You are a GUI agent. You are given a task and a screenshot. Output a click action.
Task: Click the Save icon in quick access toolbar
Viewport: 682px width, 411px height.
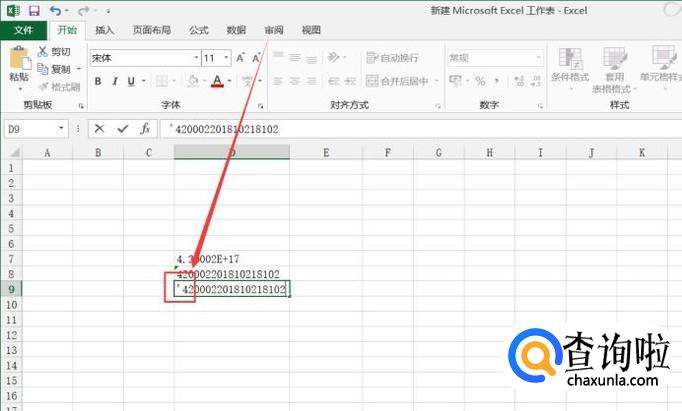click(34, 10)
